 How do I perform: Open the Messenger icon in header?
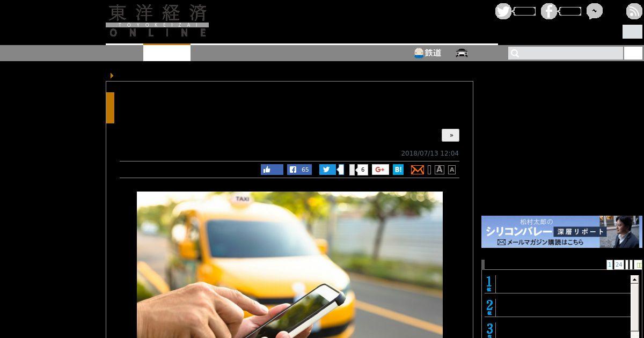pyautogui.click(x=594, y=11)
